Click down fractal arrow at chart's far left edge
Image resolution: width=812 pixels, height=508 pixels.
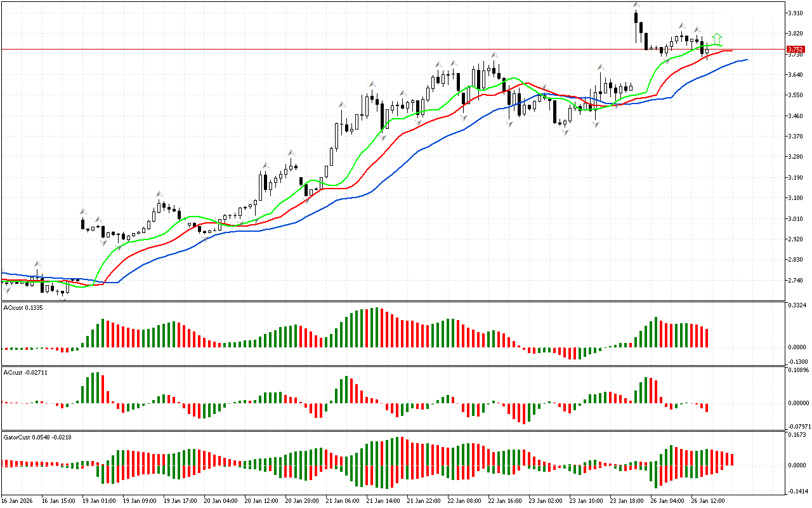pos(7,290)
